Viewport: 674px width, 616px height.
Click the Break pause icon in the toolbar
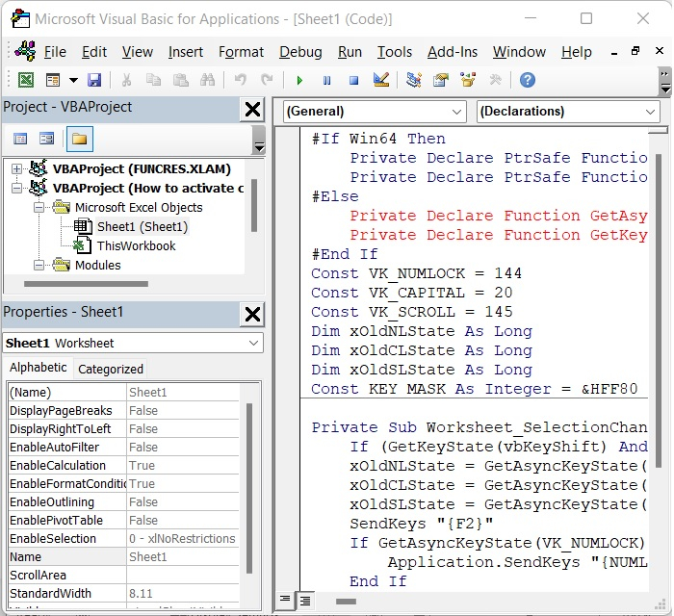click(327, 80)
